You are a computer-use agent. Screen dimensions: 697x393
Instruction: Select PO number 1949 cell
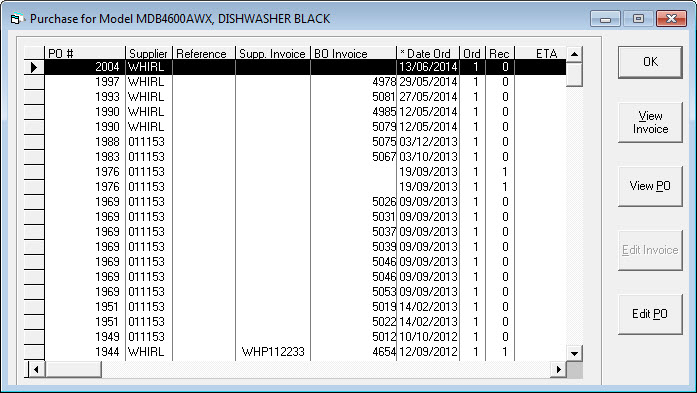85,337
